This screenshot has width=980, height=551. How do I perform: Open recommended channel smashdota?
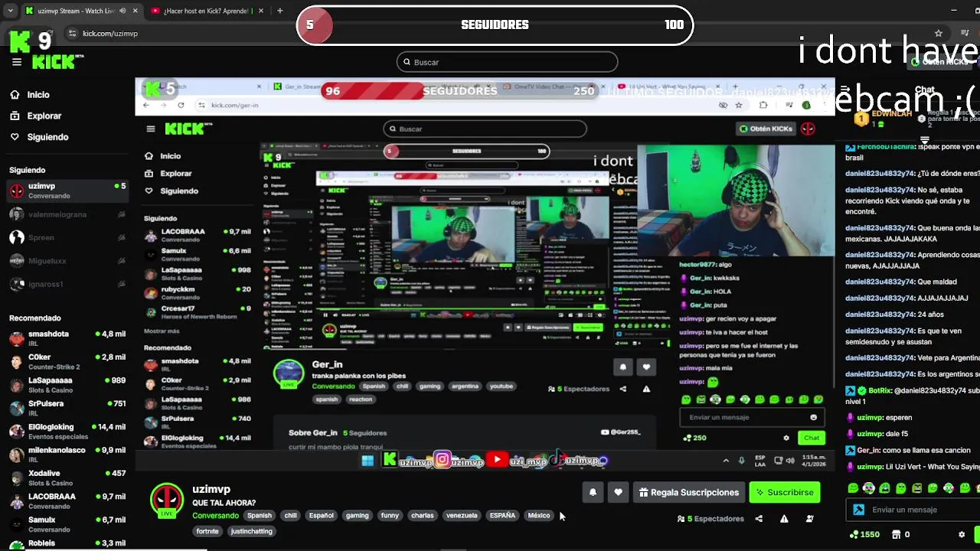pyautogui.click(x=67, y=338)
